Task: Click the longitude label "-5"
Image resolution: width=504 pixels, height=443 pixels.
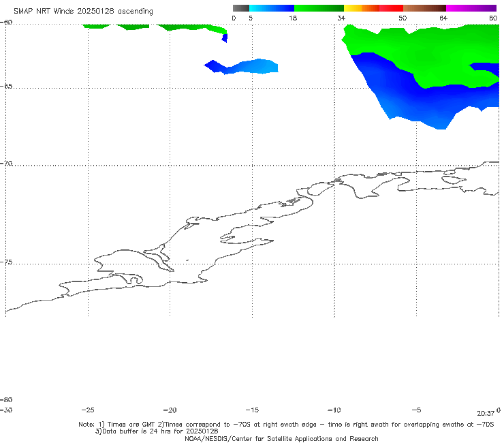Action: (416, 410)
